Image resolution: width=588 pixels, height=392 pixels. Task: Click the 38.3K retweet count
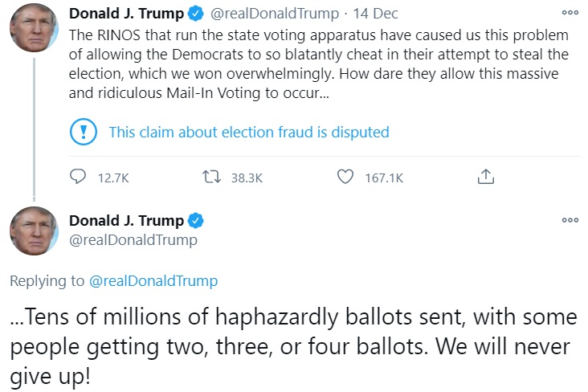click(x=247, y=178)
